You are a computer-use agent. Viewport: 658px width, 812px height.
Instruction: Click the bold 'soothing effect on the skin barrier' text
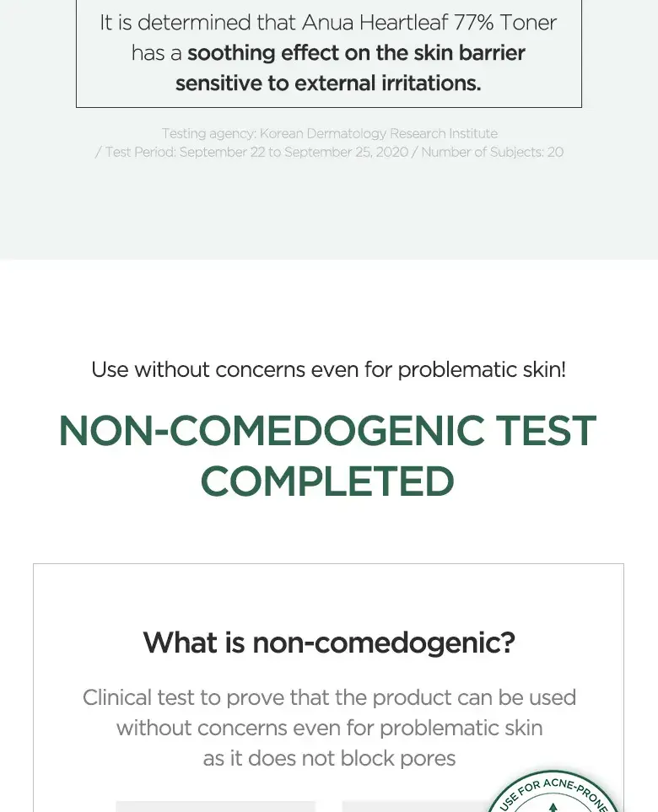pyautogui.click(x=356, y=53)
